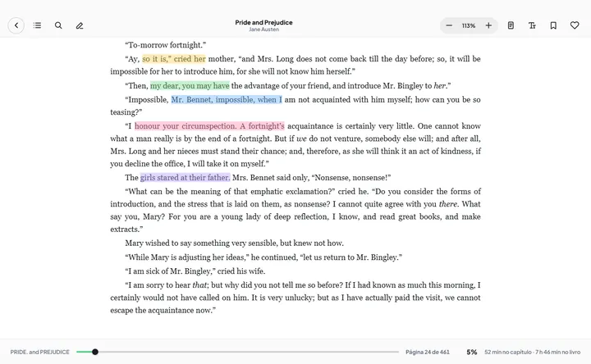The width and height of the screenshot is (591, 364).
Task: Click the 113% zoom value
Action: click(469, 25)
